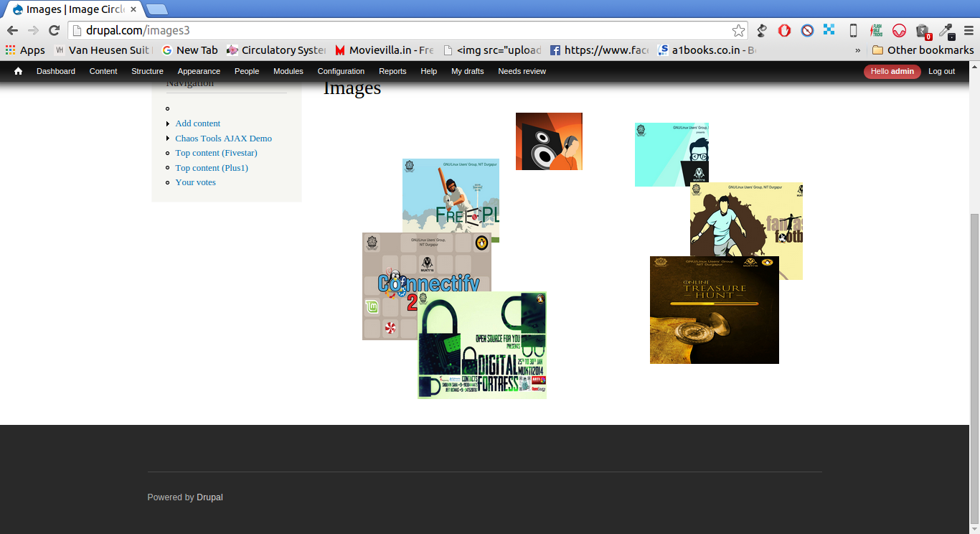Open the Modules admin menu

coord(288,71)
